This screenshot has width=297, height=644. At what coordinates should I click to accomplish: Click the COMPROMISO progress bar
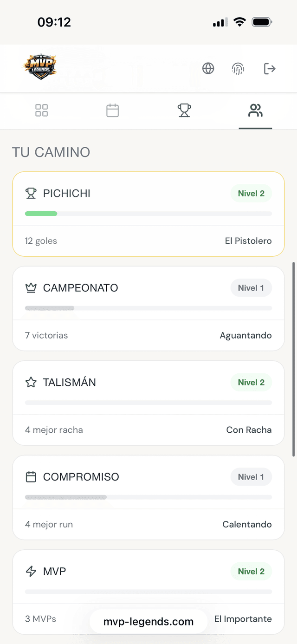pos(148,497)
